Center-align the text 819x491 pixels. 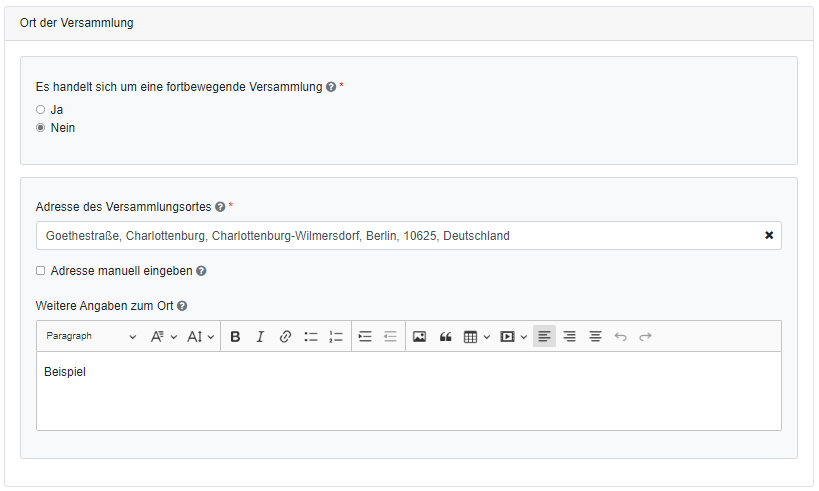tap(595, 337)
